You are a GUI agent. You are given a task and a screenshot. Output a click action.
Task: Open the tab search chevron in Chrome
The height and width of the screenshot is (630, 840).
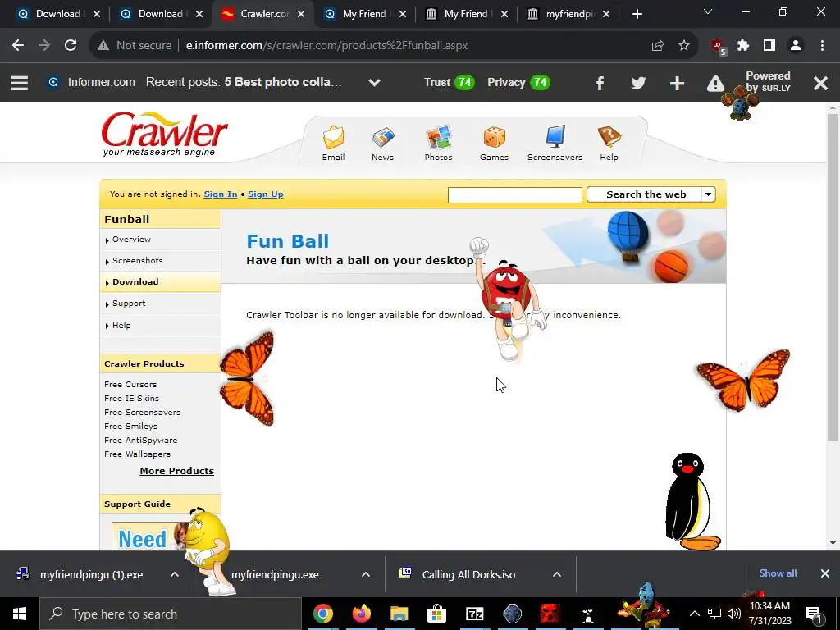point(708,11)
